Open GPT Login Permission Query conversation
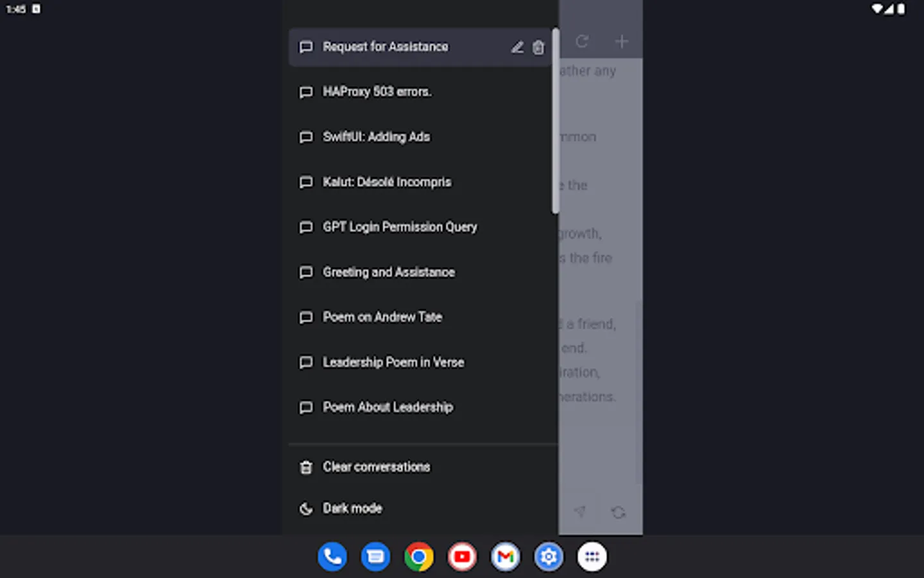The height and width of the screenshot is (578, 924). (420, 227)
